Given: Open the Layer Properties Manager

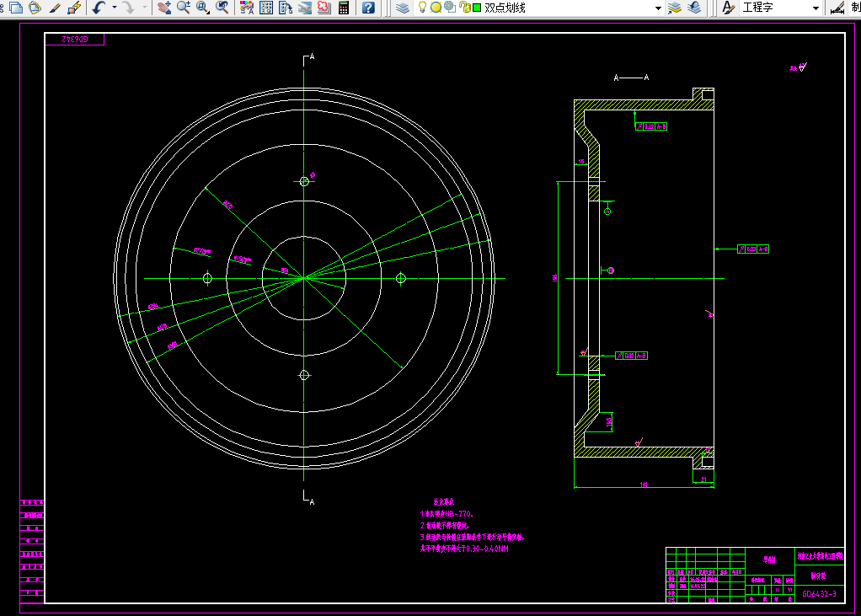Looking at the screenshot, I should [403, 8].
